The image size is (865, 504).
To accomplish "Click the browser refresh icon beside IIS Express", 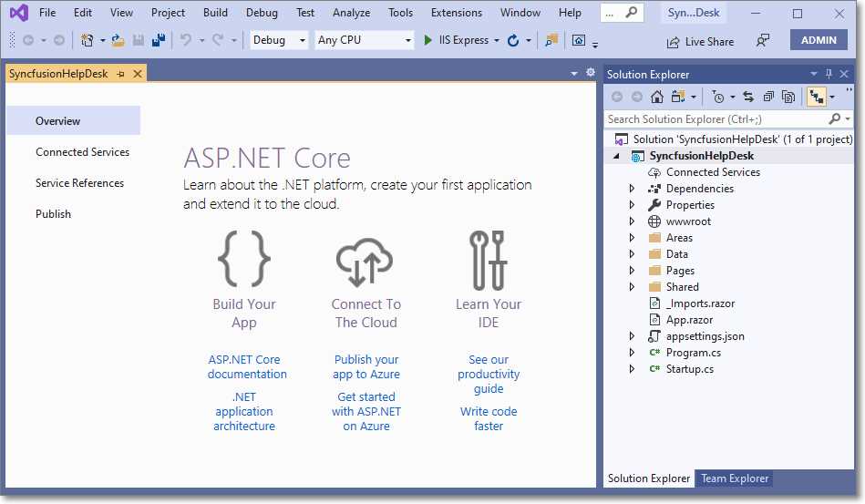I will pos(513,40).
